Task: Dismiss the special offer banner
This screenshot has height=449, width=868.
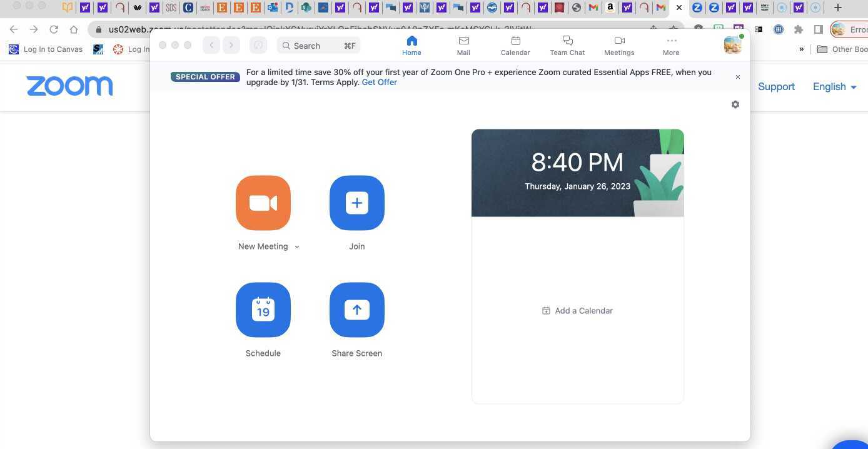Action: (x=738, y=77)
